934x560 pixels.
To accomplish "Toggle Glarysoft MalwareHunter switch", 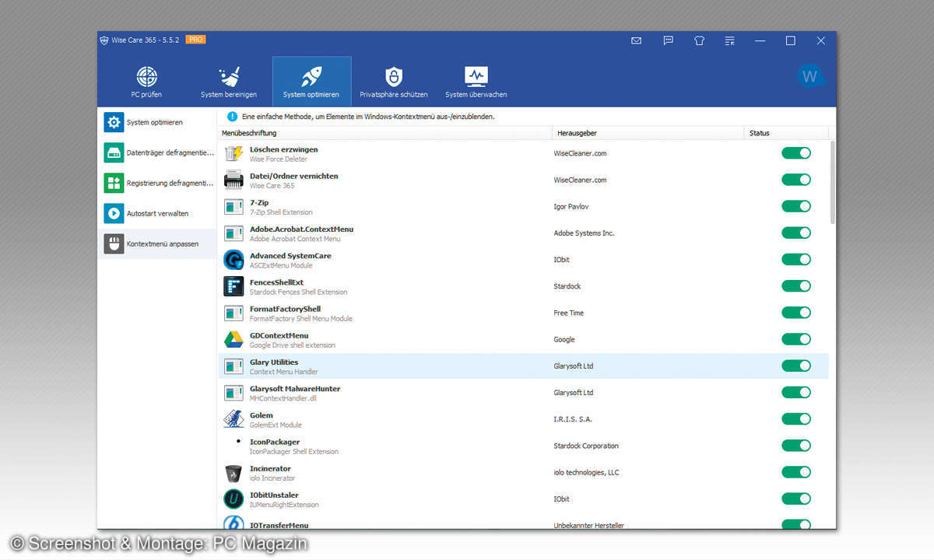I will coord(796,392).
